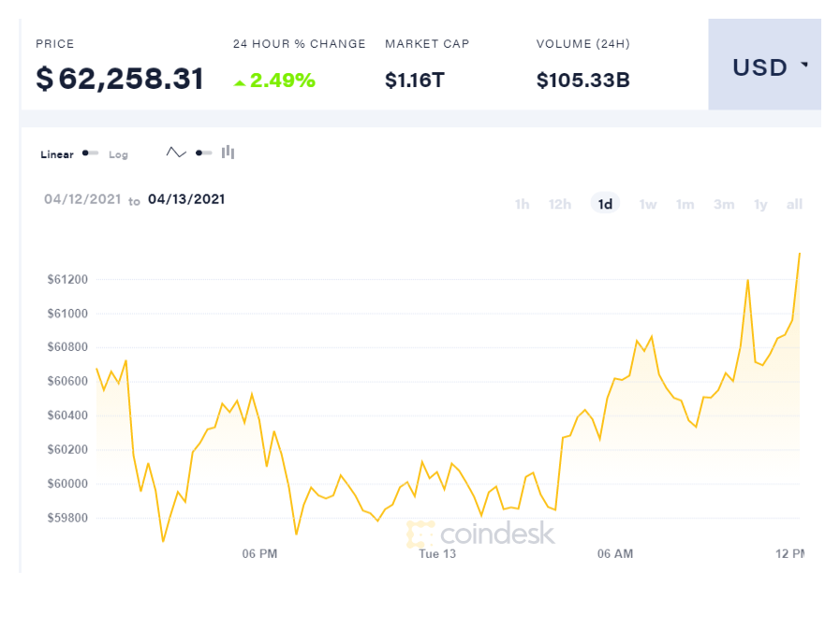Click the USD dropdown arrow
Image resolution: width=840 pixels, height=629 pixels.
[804, 66]
